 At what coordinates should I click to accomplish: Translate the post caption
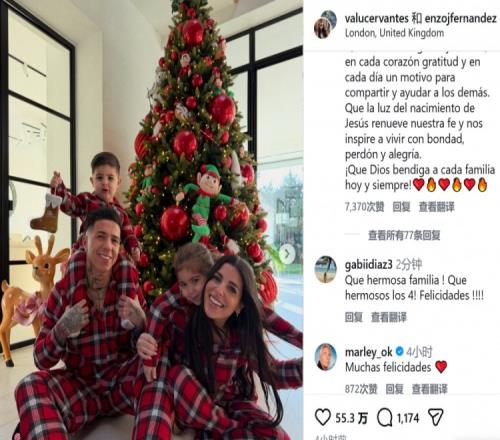tap(436, 207)
